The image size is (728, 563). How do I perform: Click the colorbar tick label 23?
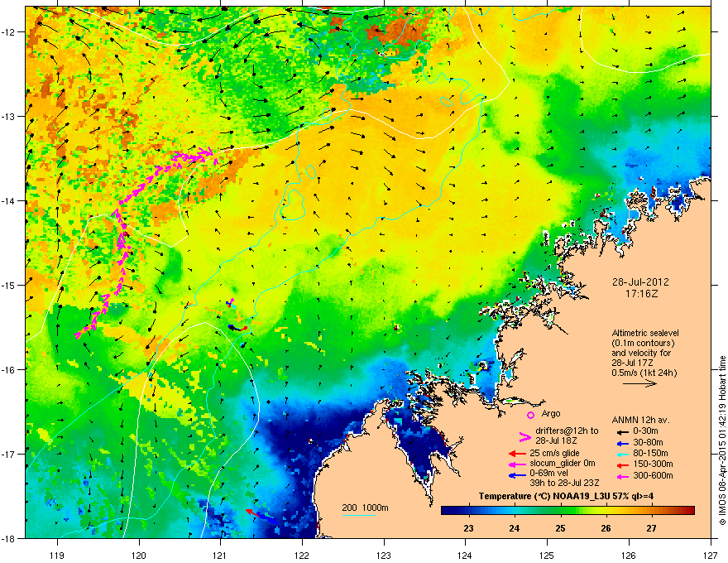468,528
